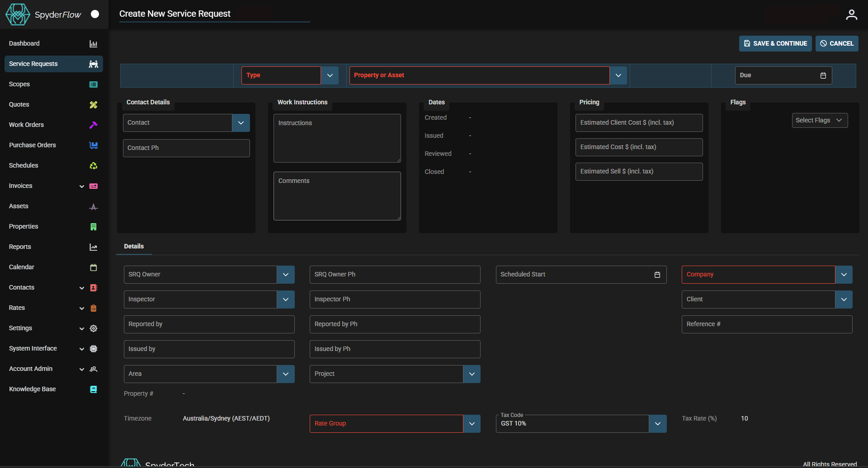Screen dimensions: 868x468
Task: Expand the Settings sidebar section
Action: point(82,328)
